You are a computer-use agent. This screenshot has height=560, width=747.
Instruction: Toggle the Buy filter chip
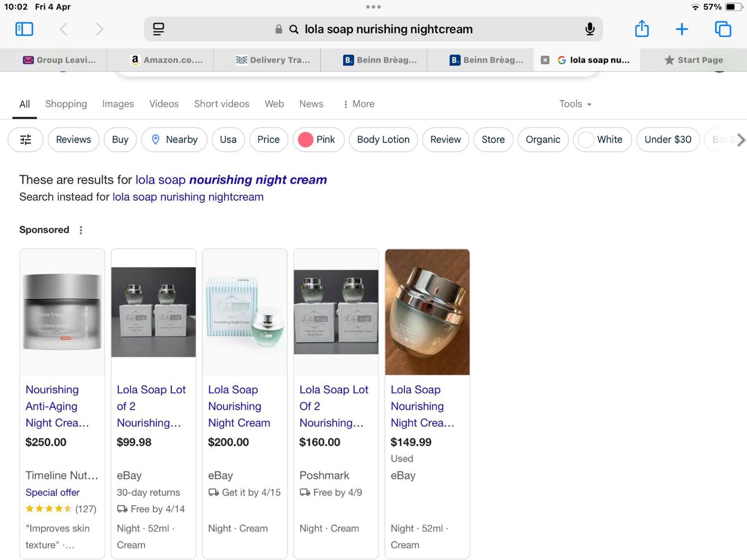click(x=120, y=140)
